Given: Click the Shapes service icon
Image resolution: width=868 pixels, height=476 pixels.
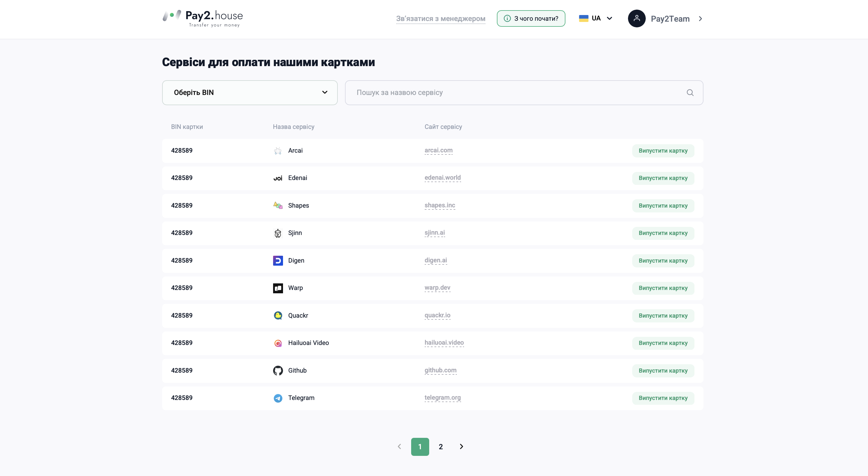Looking at the screenshot, I should 278,205.
